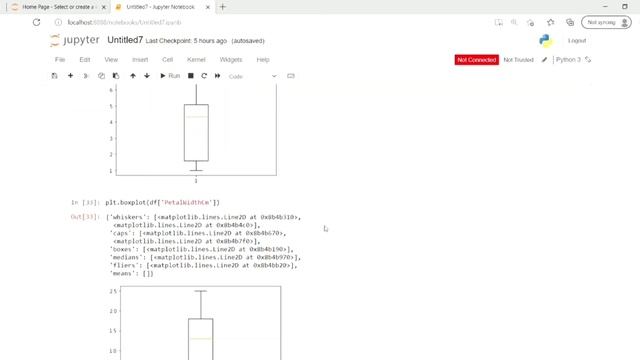Restart the kernel icon
Screen dimensions: 640x360
[x=204, y=76]
